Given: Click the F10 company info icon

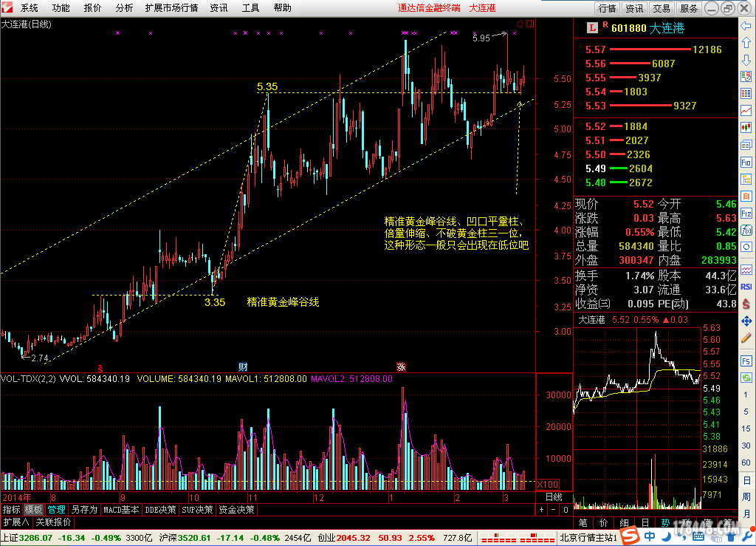Looking at the screenshot, I should [x=746, y=163].
